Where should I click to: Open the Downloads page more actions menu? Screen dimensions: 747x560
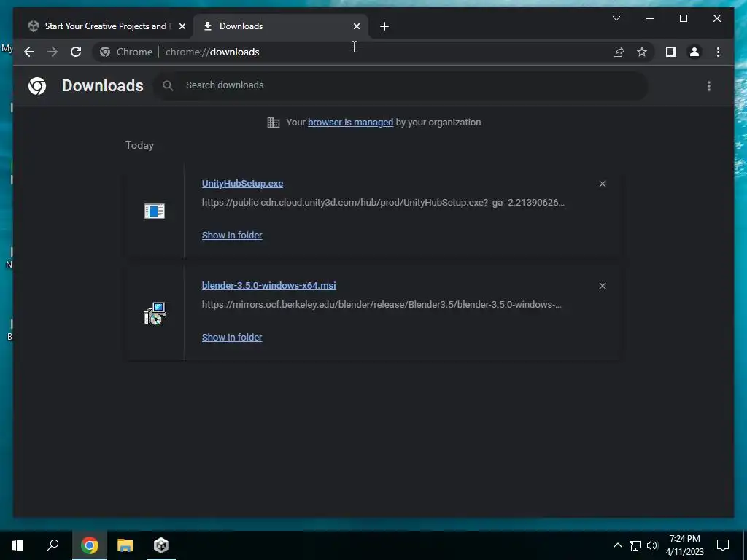[x=709, y=86]
